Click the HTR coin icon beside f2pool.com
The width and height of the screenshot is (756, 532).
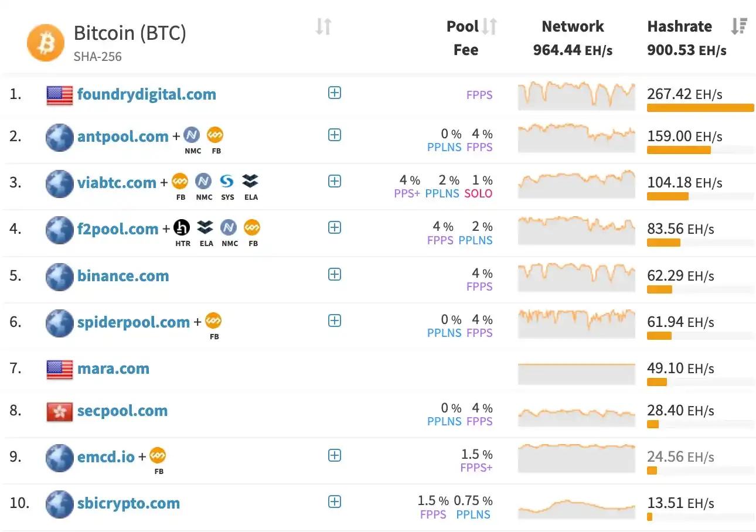pos(182,227)
